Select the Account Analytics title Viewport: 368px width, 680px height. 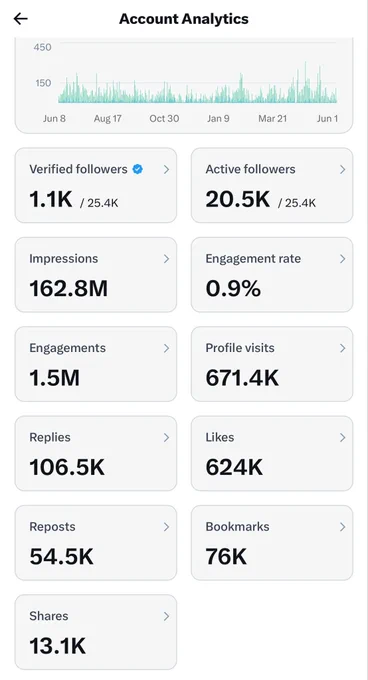[184, 19]
